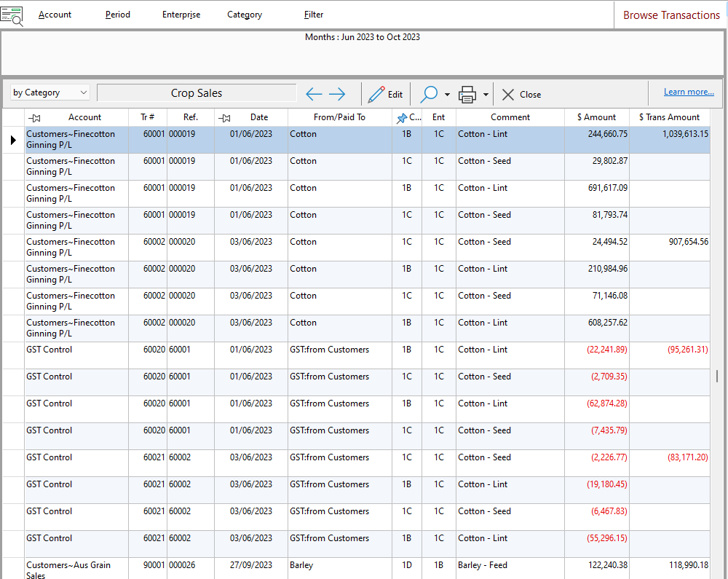The width and height of the screenshot is (728, 579).
Task: Open the Filter menu
Action: tap(313, 15)
